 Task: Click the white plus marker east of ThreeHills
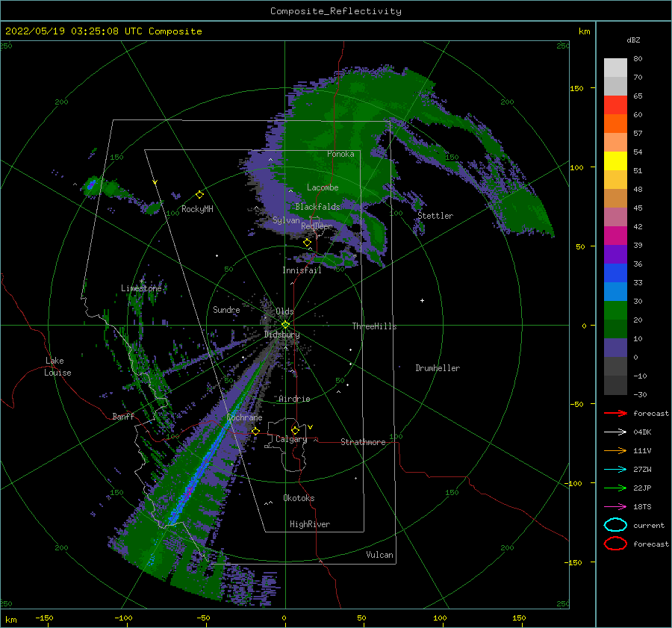(422, 300)
